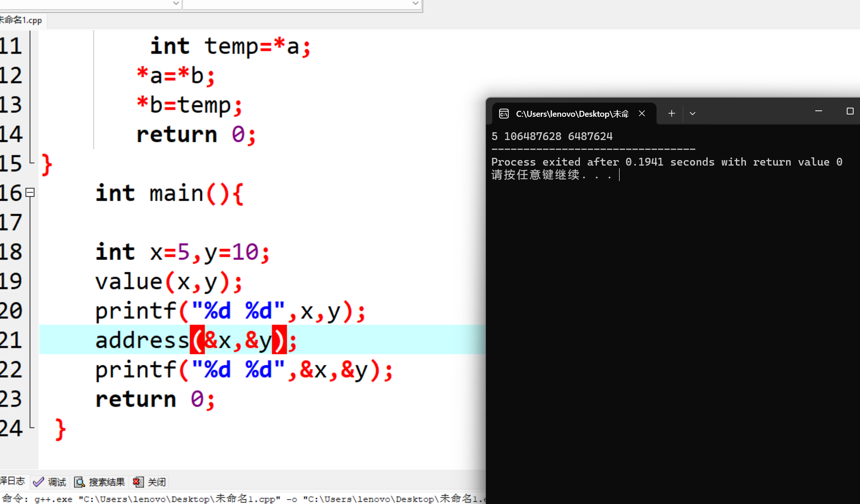Viewport: 860px width, 504px height.
Task: Open the 未命名1.cpp file tab
Action: click(21, 20)
